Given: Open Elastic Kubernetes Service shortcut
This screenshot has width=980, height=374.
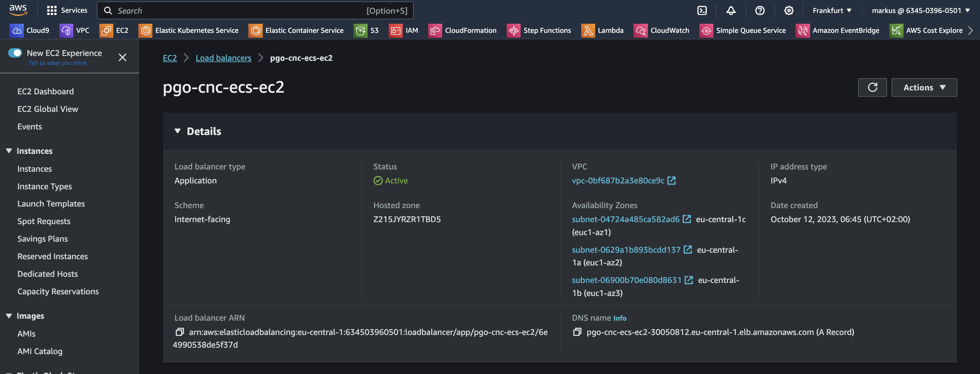Looking at the screenshot, I should click(189, 30).
